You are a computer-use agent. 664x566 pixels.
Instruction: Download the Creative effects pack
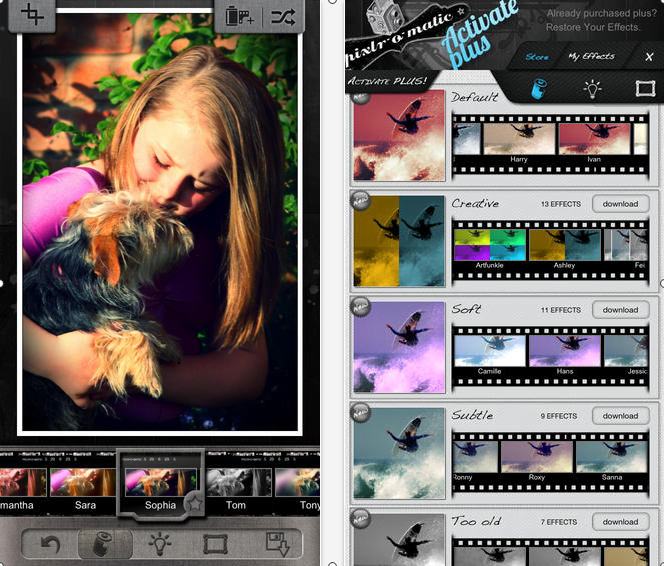(620, 204)
